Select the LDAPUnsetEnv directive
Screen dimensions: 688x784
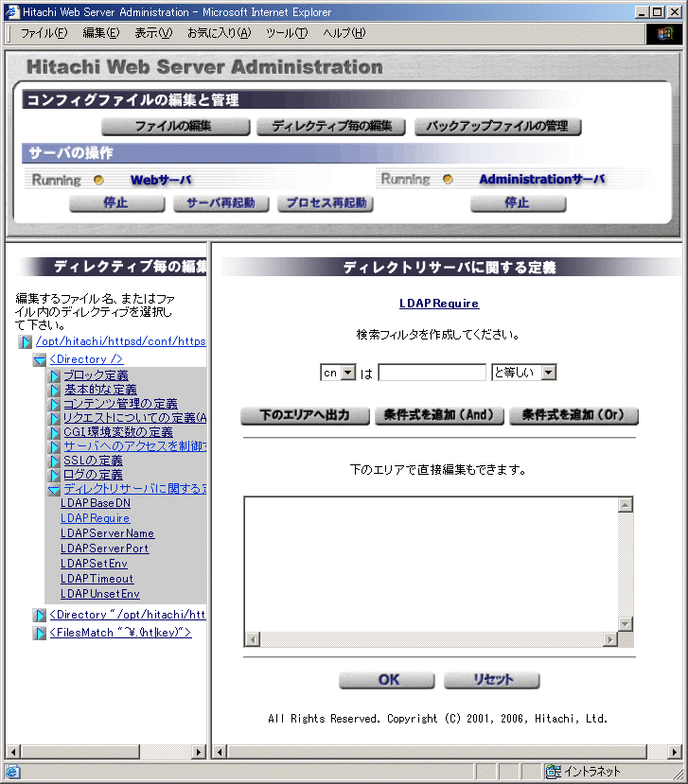point(100,594)
